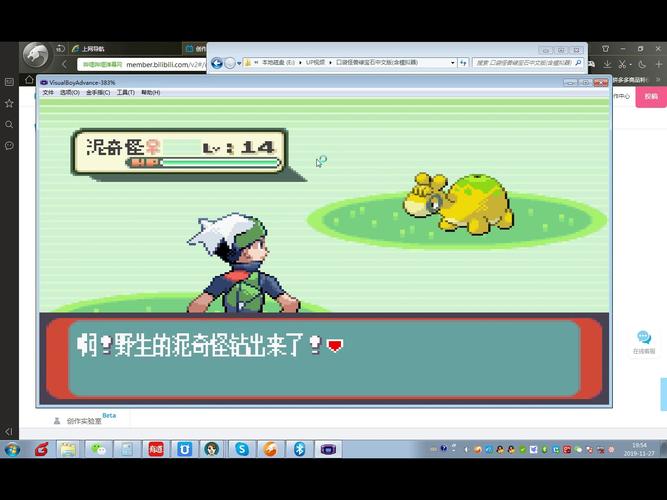
Task: Open the top icon in browser sidebar
Action: coord(9,82)
